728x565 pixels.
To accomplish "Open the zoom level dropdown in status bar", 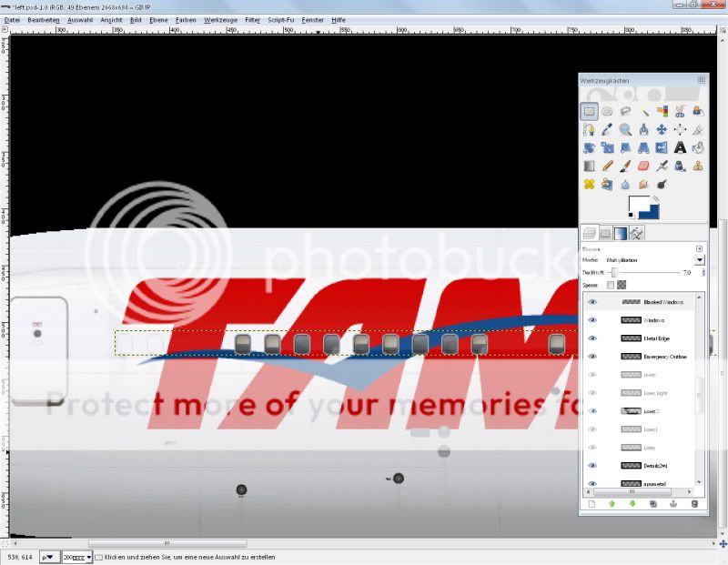I will click(77, 556).
